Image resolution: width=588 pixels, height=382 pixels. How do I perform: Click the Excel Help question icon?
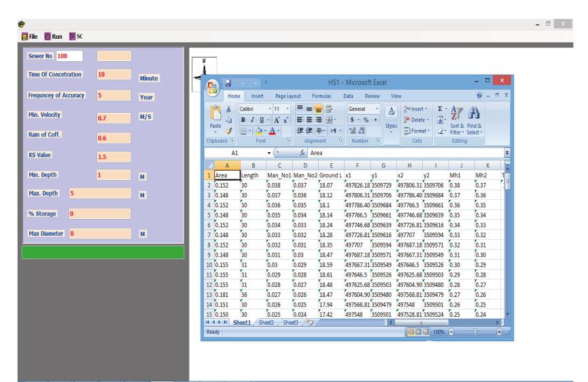(x=479, y=95)
